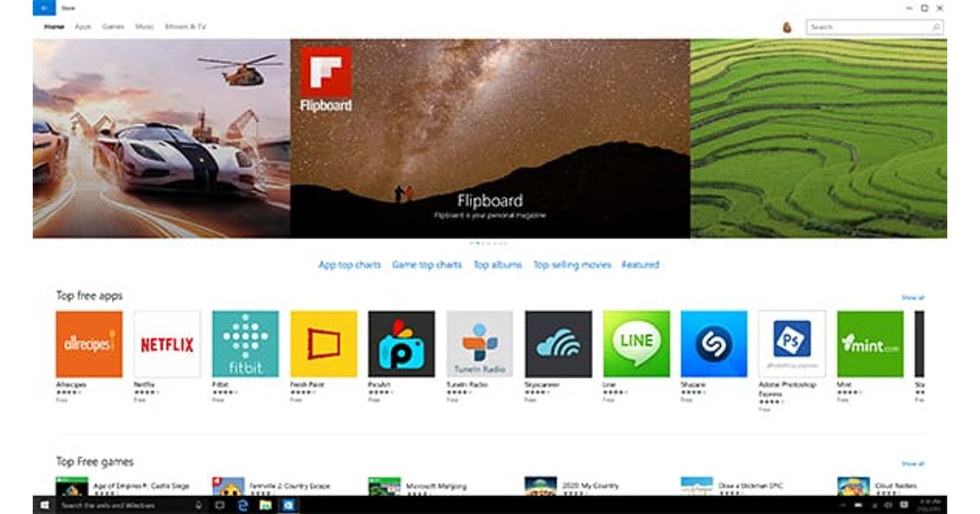Open the PicsArt app tile
Viewport: 980px width, 514px height.
(401, 343)
